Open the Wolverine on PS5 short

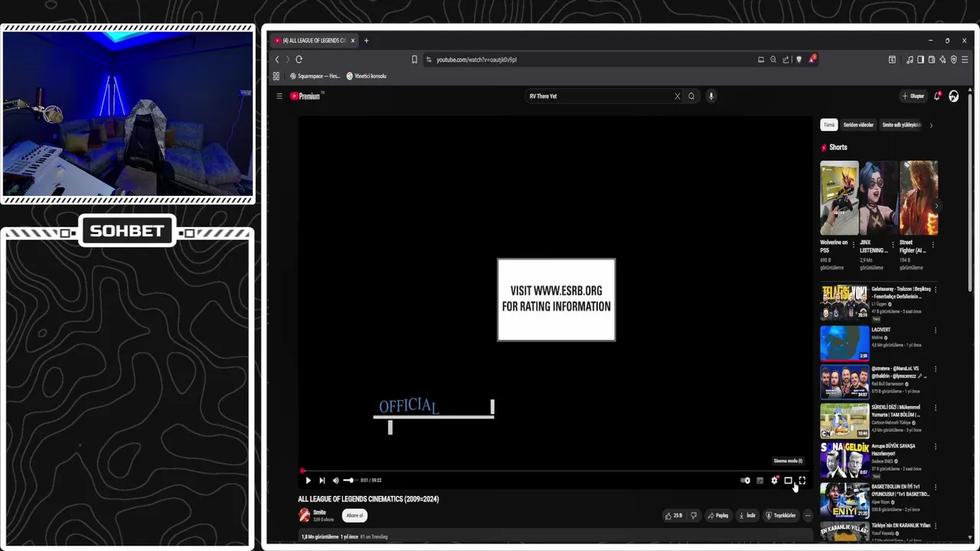[x=839, y=197]
